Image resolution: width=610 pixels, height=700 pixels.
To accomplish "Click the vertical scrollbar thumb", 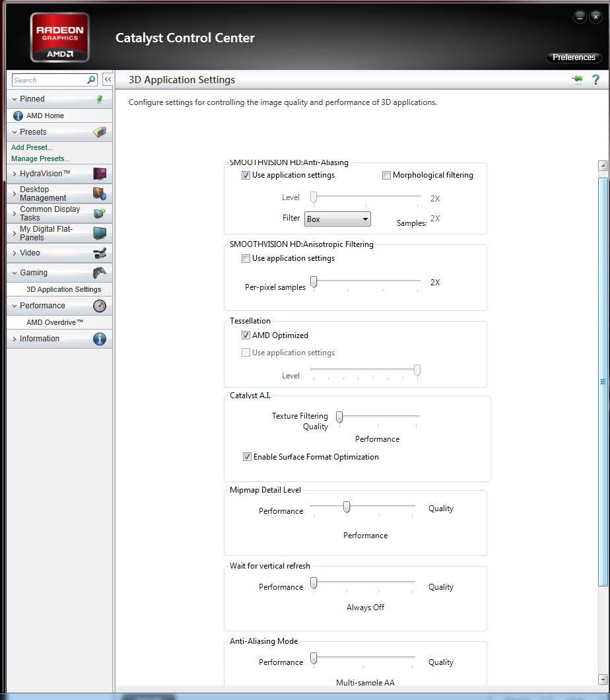I will coord(603,382).
